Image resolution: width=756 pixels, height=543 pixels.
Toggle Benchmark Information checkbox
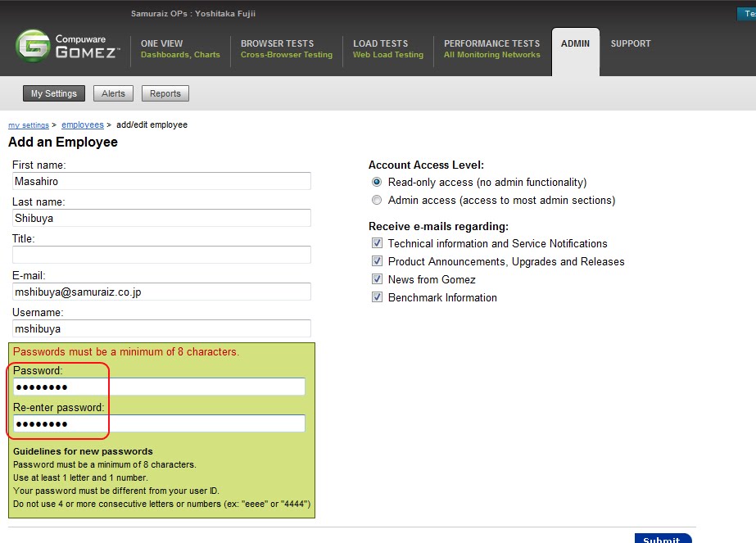[377, 297]
